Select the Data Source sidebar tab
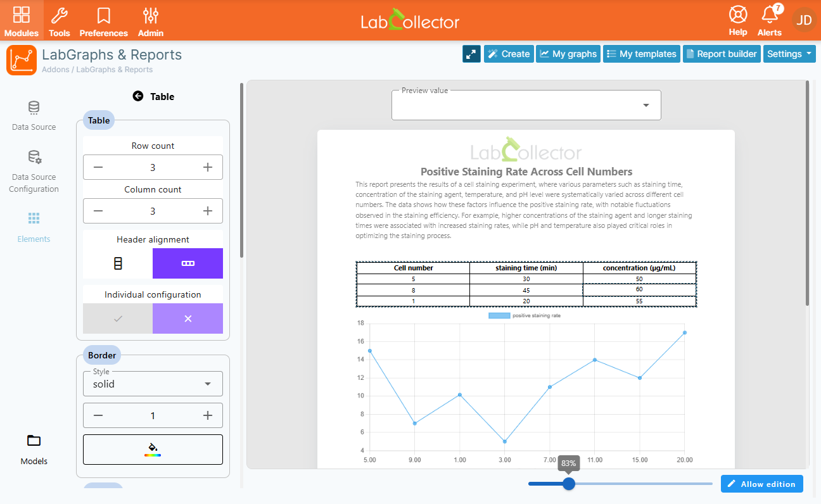 34,115
